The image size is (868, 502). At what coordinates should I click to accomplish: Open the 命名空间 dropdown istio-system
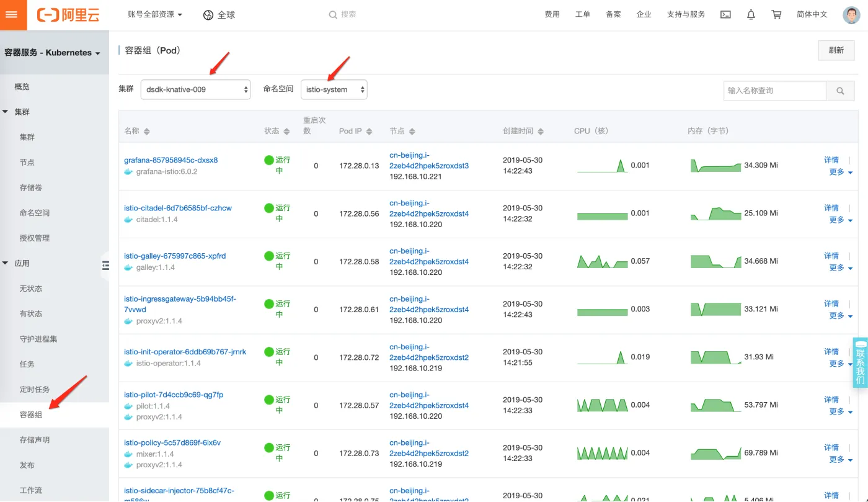point(334,89)
